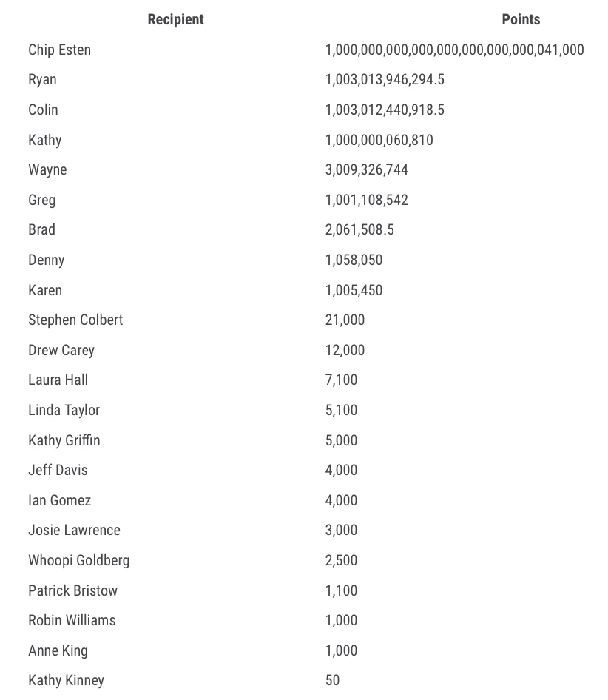Select the Laura Hall recipient name
The image size is (608, 700).
(x=58, y=380)
